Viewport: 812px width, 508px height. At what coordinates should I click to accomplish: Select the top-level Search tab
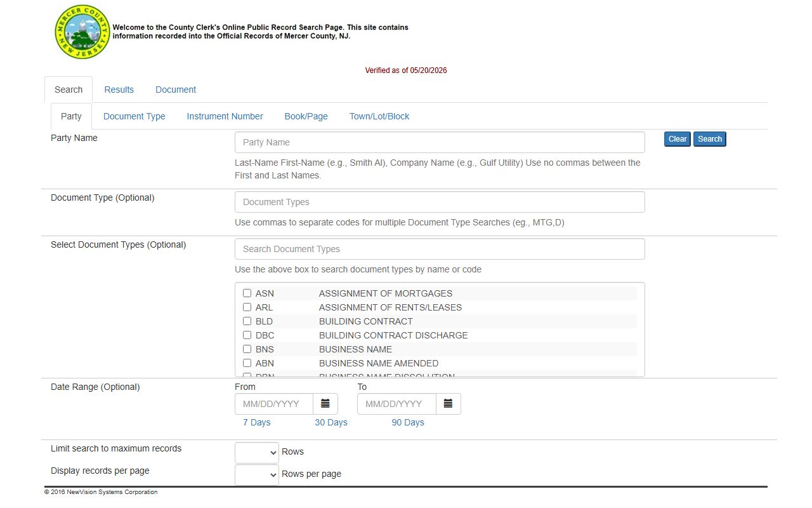tap(69, 90)
